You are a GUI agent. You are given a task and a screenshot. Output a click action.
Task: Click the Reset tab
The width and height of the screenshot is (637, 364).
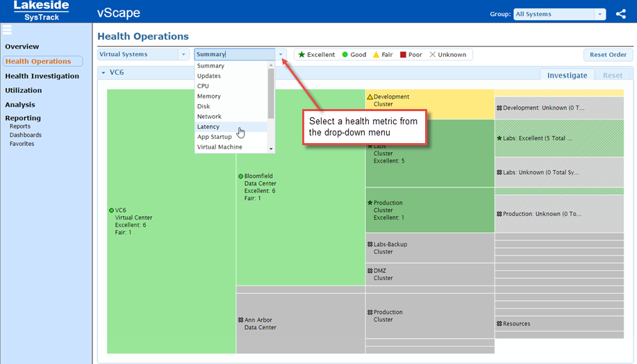[612, 75]
